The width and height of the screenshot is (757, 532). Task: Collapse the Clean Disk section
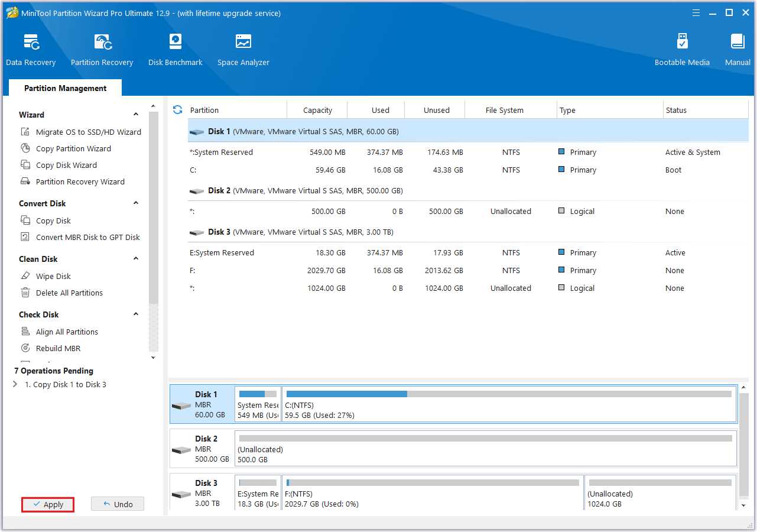coord(136,258)
